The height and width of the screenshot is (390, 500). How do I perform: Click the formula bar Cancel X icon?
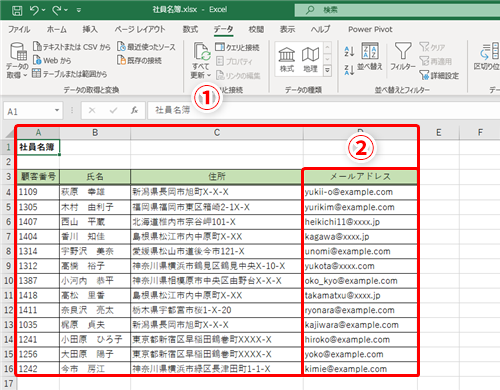(92, 110)
